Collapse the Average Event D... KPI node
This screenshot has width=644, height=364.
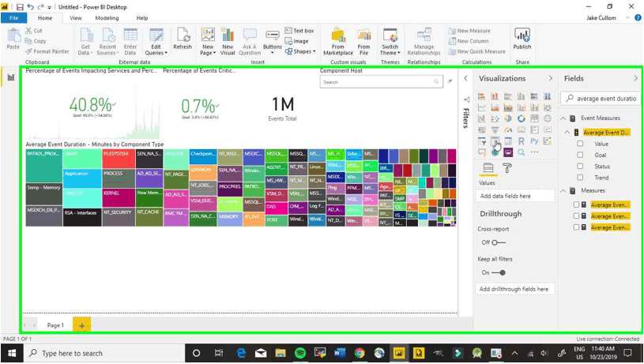[567, 132]
